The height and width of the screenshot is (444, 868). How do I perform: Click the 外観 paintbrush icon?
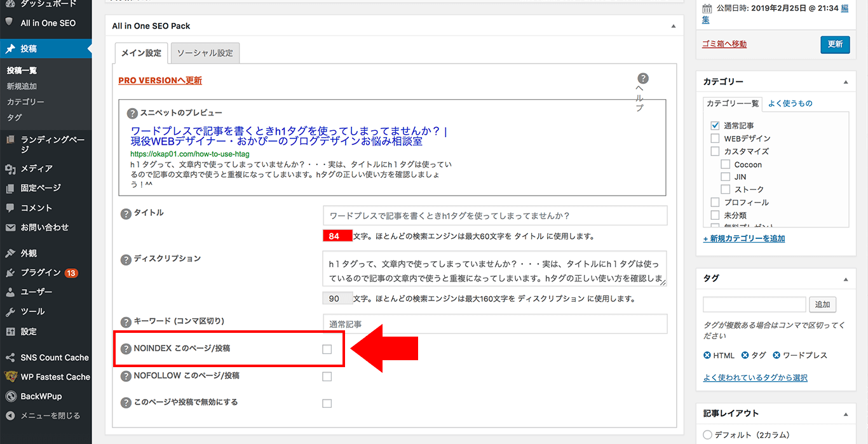[10, 253]
